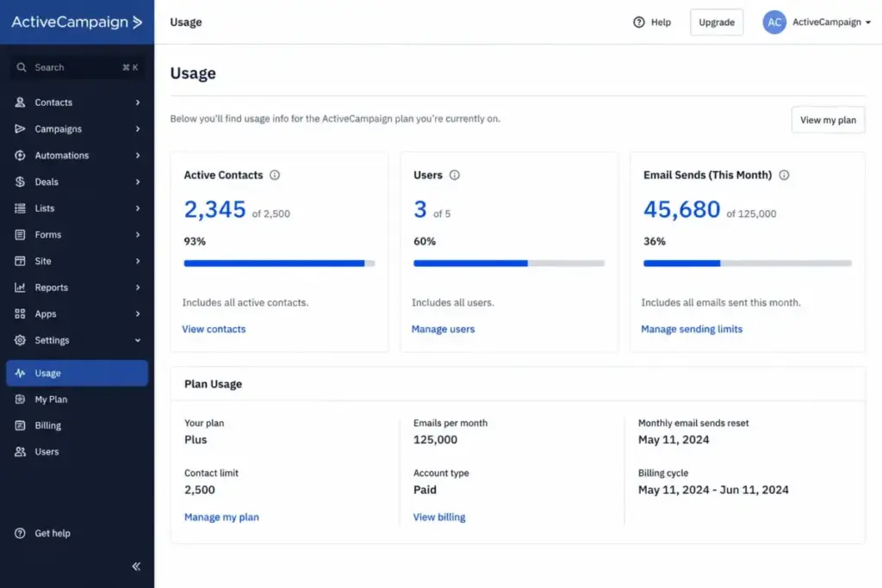This screenshot has width=882, height=588.
Task: Click the Apps grid icon
Action: tap(21, 313)
